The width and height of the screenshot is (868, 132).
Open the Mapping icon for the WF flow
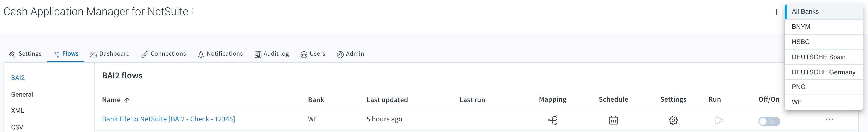(x=553, y=120)
